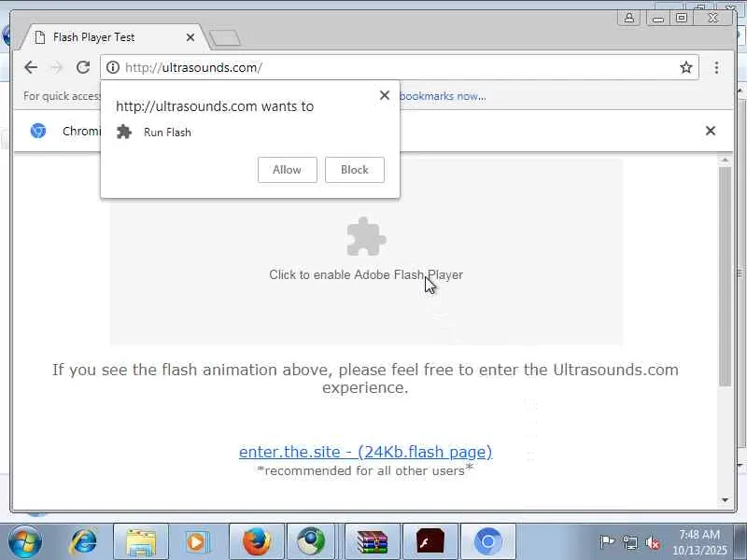Click the network tray icon

(629, 542)
